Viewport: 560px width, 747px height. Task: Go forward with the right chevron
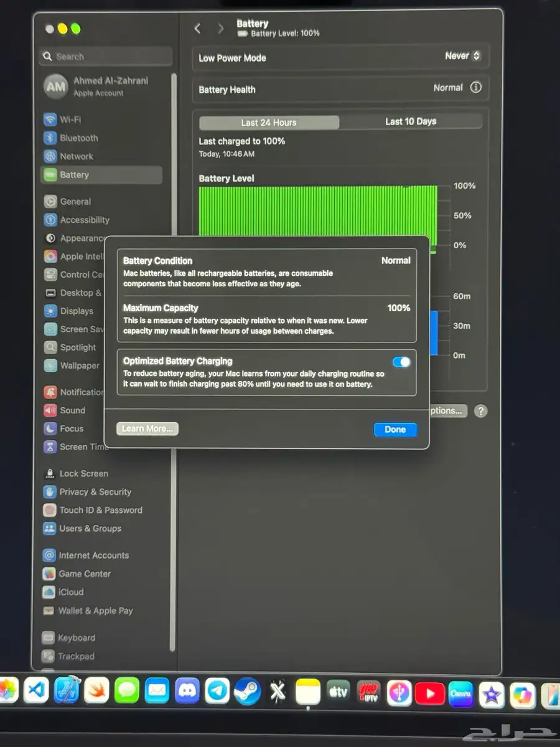pyautogui.click(x=220, y=28)
